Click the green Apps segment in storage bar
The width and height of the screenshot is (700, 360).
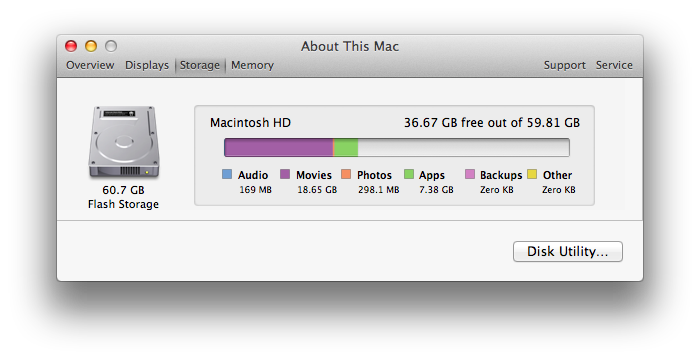346,147
